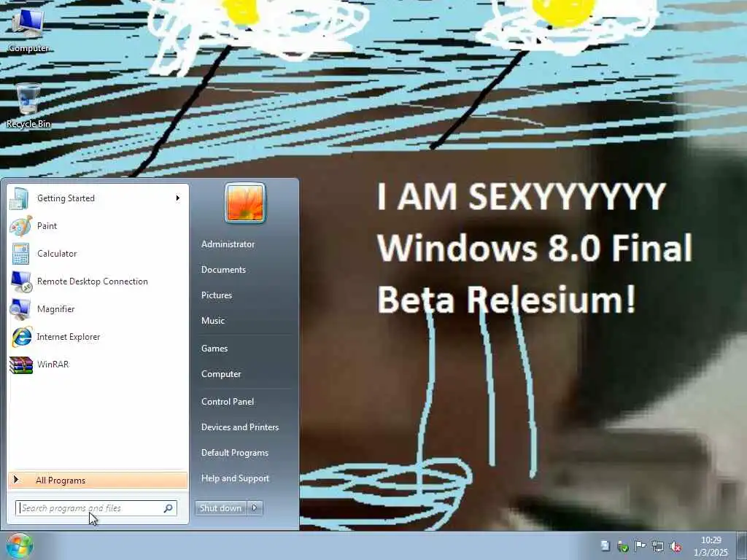Click the muted speaker volume icon

675,546
